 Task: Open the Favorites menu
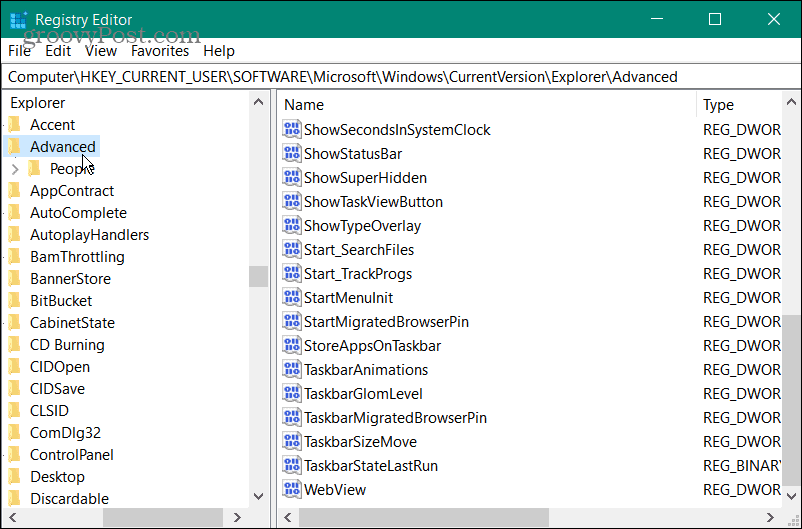click(x=160, y=51)
